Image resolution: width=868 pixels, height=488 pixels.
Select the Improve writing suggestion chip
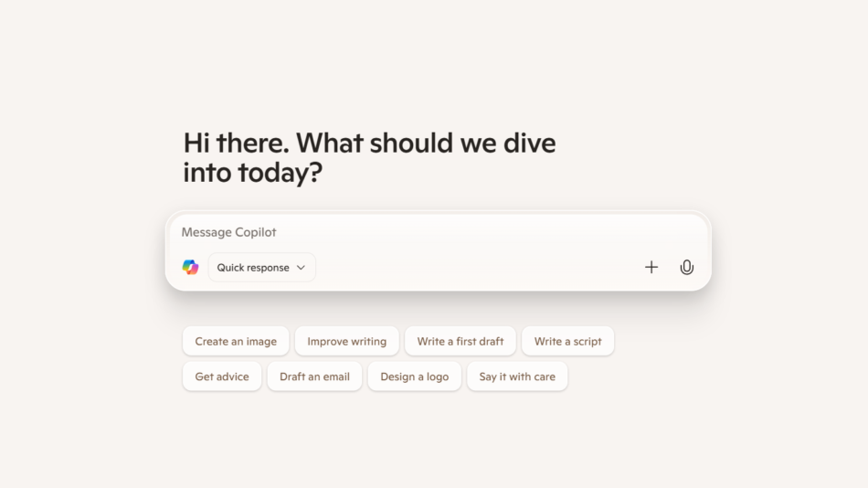[346, 341]
